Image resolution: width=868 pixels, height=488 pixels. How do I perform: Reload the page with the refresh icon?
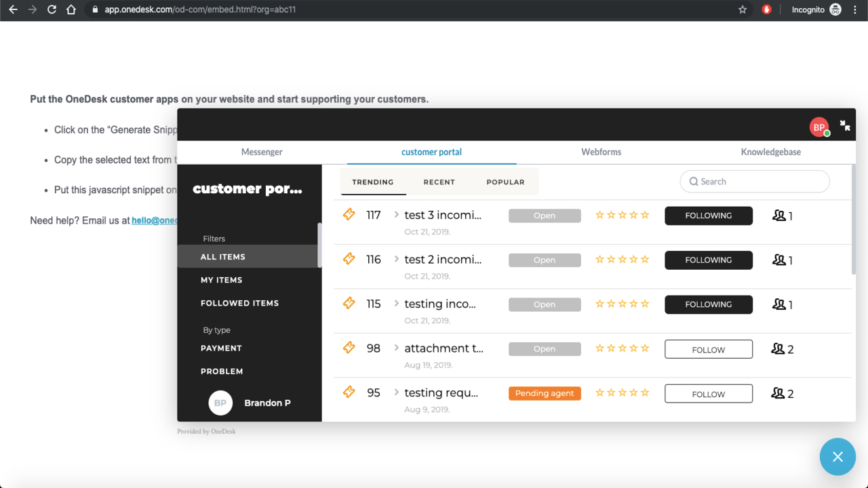click(x=52, y=9)
